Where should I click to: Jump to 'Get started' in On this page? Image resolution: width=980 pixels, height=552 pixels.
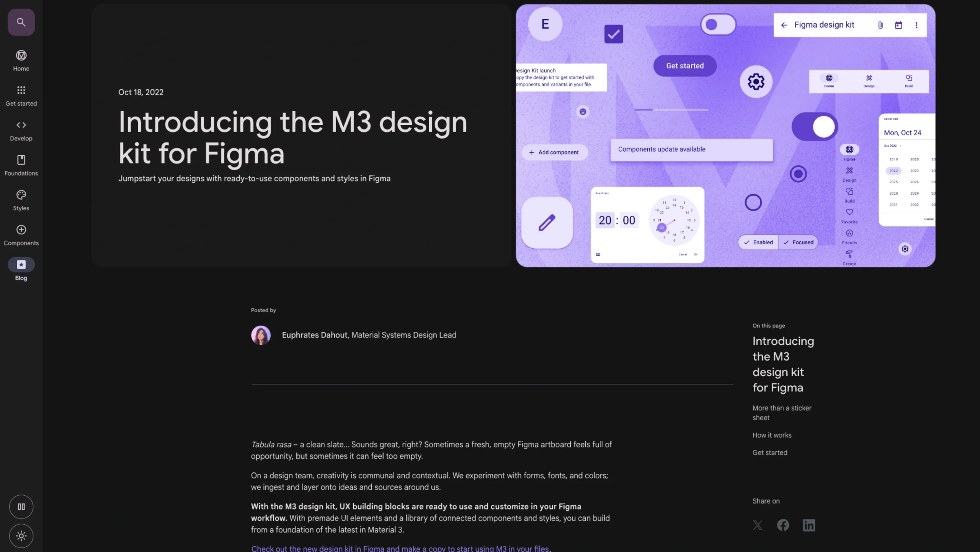click(x=770, y=452)
